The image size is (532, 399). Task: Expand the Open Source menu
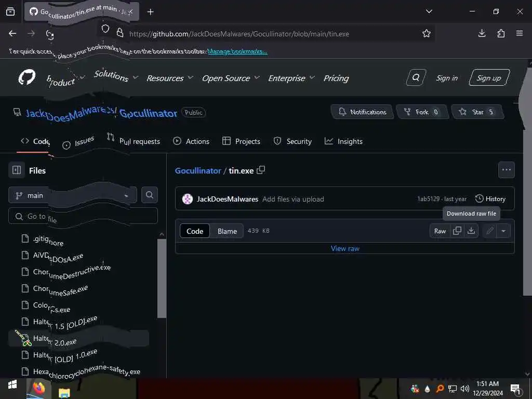point(231,78)
